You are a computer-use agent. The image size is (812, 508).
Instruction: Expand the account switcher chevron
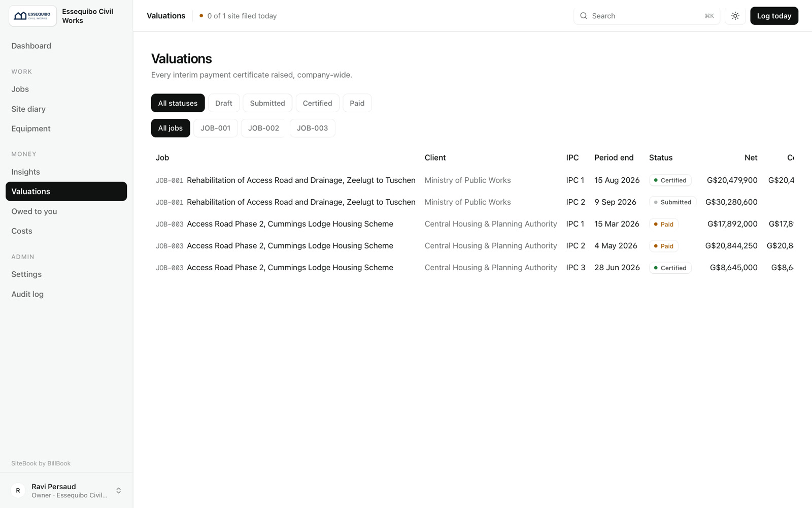[118, 490]
